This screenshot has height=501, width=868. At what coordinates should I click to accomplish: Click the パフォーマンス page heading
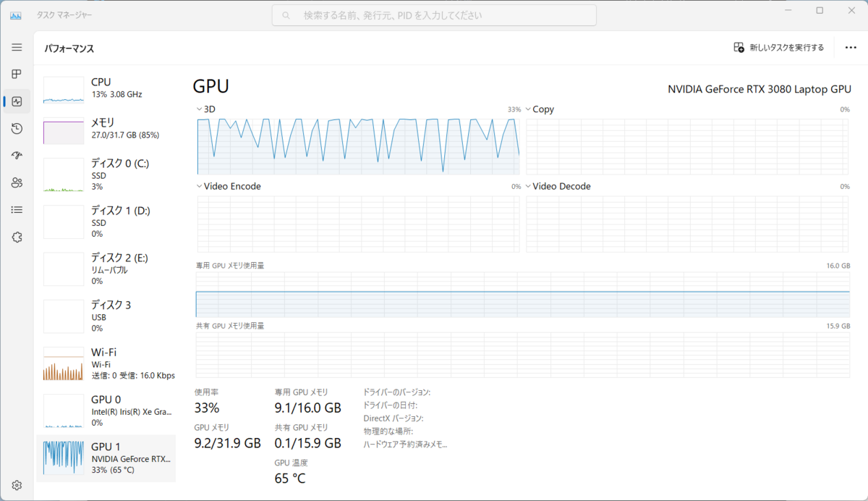pyautogui.click(x=69, y=49)
